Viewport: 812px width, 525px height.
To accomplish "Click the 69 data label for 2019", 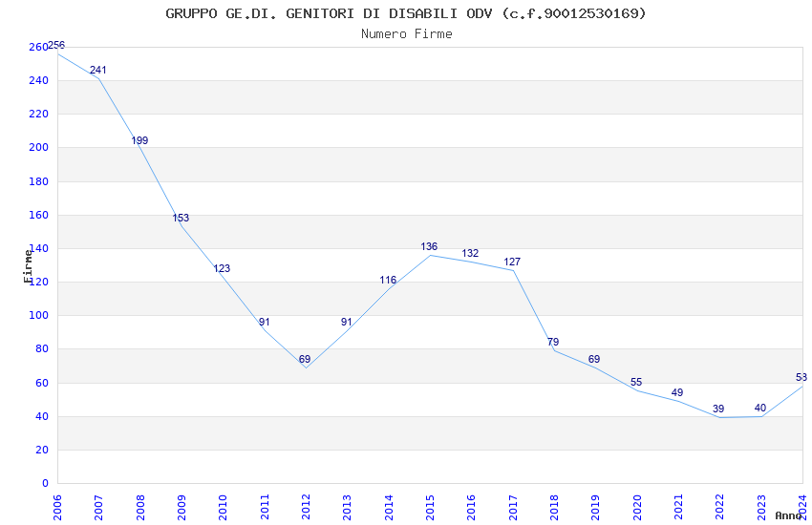I will [x=594, y=359].
